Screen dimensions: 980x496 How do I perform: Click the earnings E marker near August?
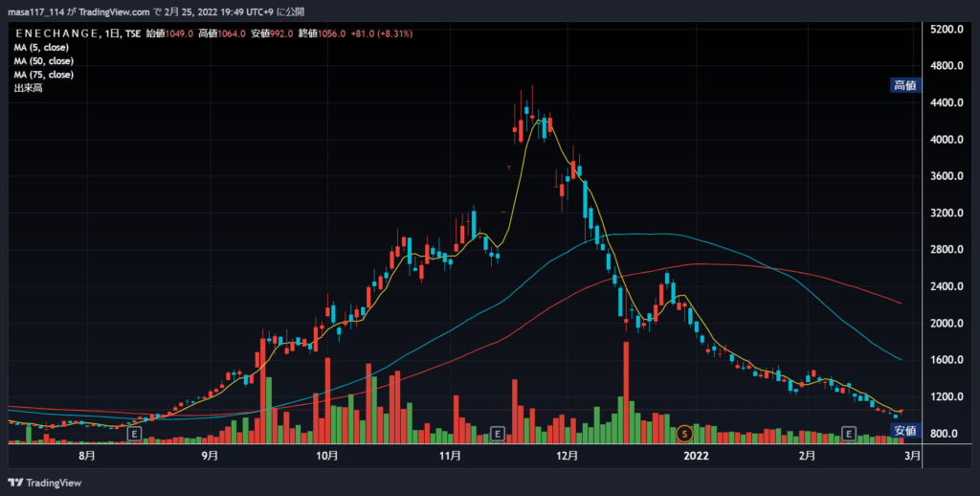[x=134, y=433]
